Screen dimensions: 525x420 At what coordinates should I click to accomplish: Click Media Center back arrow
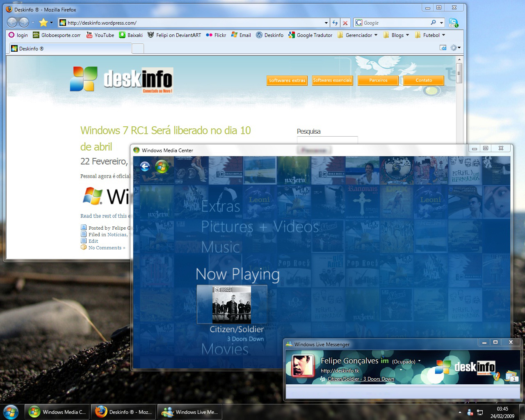click(x=145, y=166)
